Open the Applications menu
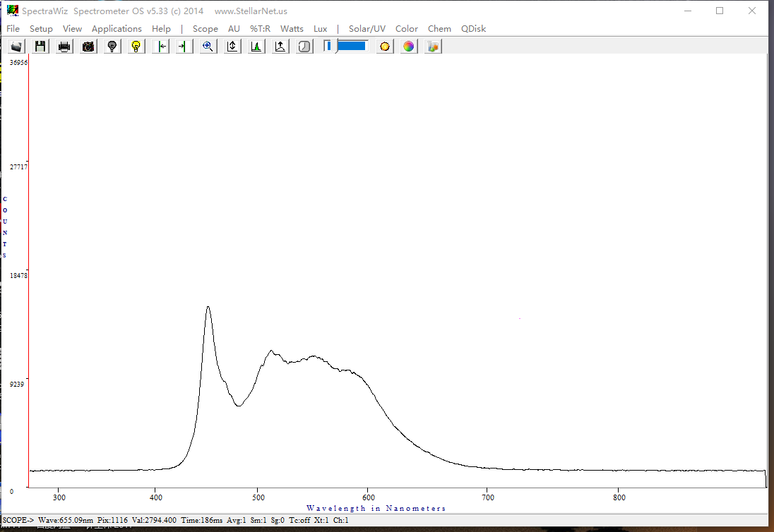This screenshot has height=532, width=774. coord(117,29)
